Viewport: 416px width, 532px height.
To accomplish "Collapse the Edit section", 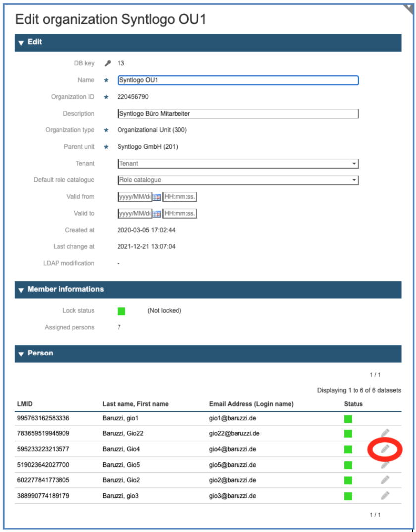I will click(21, 43).
